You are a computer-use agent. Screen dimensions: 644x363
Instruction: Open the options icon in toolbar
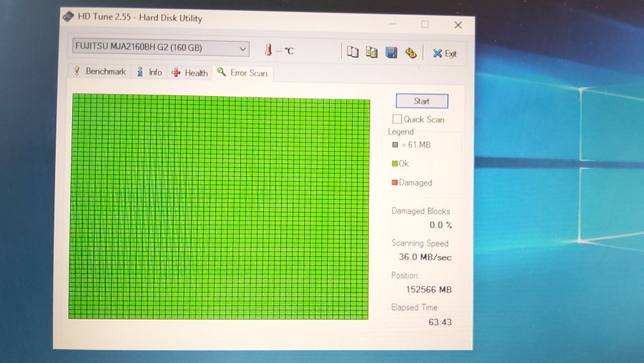[410, 53]
